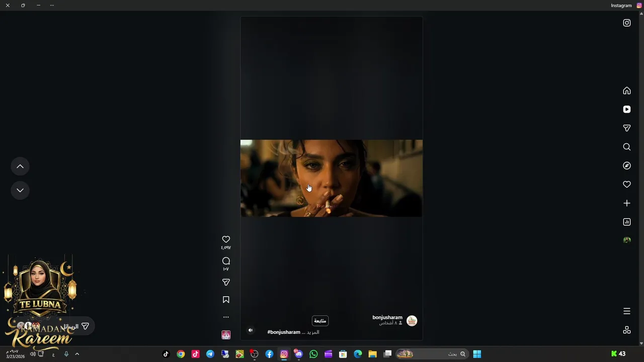This screenshot has width=644, height=362.
Task: Expand the caption with المزيد
Action: point(313,332)
